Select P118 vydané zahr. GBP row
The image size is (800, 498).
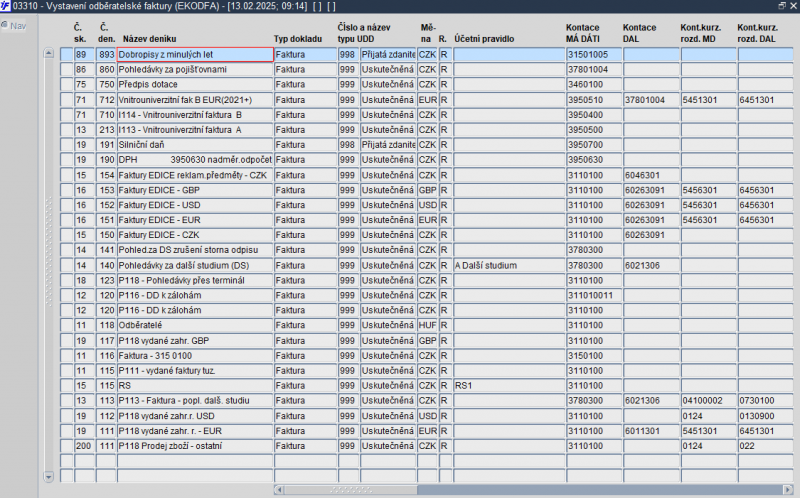[195, 340]
